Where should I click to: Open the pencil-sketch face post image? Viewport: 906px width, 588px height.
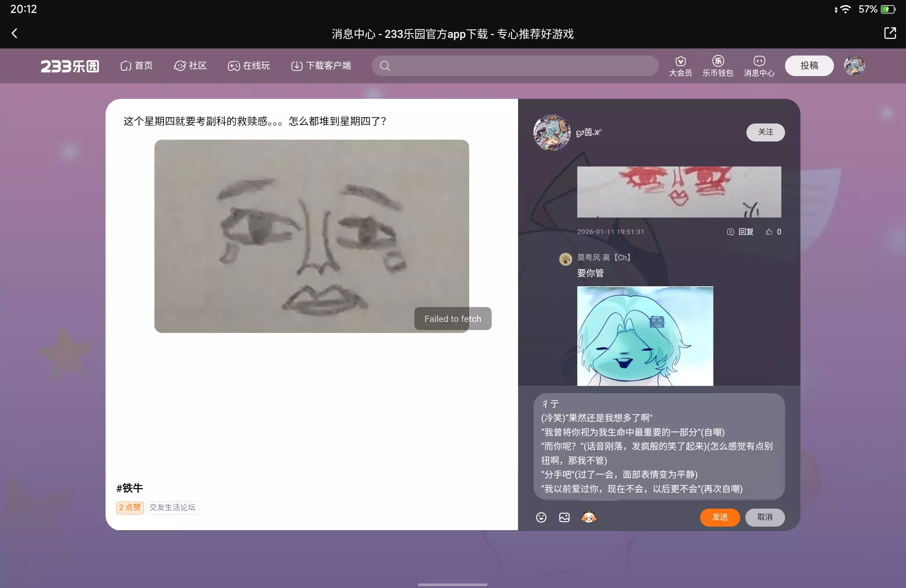pyautogui.click(x=311, y=236)
